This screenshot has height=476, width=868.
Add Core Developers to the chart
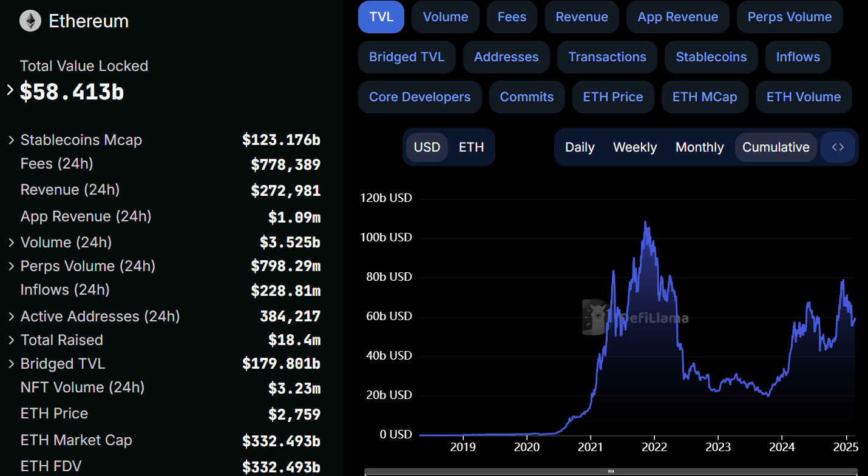(419, 97)
